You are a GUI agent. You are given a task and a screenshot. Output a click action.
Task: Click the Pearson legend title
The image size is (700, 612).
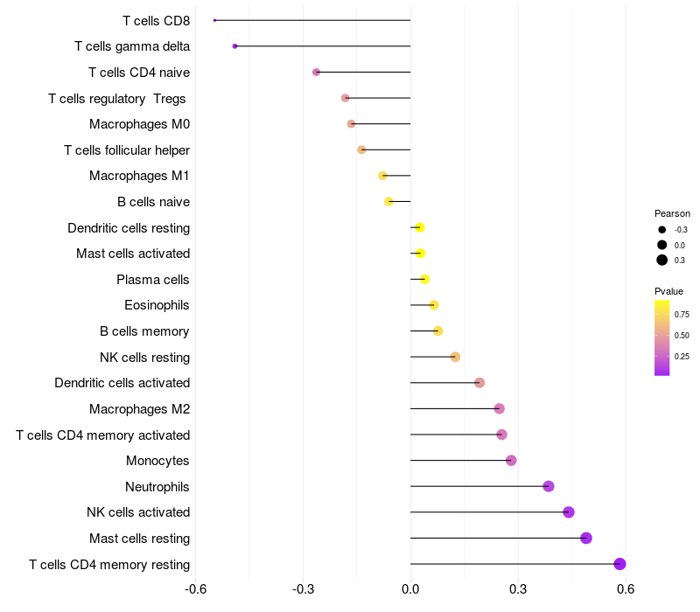[672, 213]
